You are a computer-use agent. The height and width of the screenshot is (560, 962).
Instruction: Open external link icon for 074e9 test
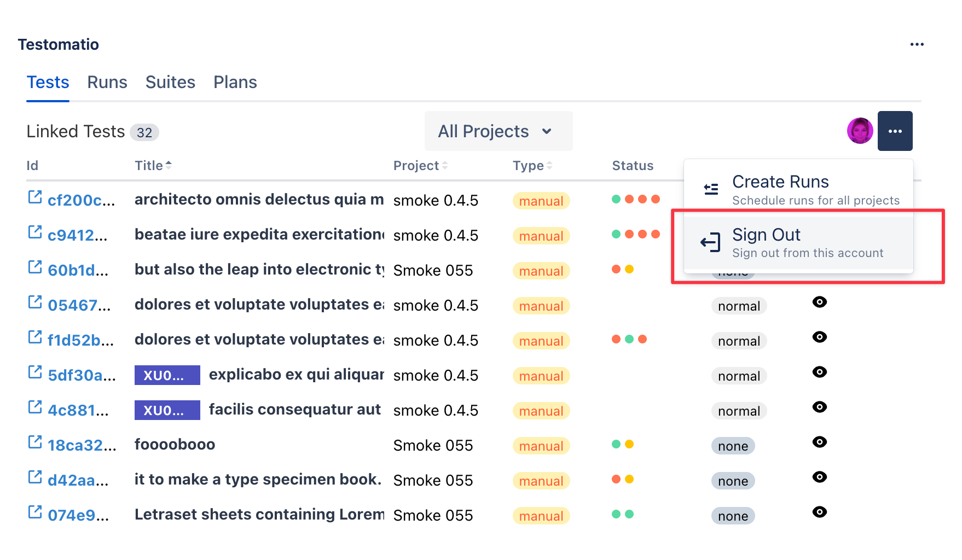[x=35, y=512]
